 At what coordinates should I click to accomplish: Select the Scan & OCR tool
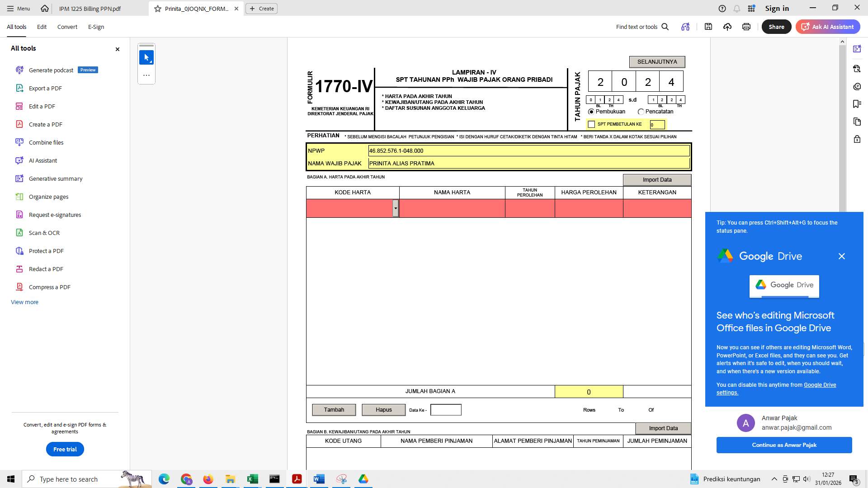click(44, 233)
